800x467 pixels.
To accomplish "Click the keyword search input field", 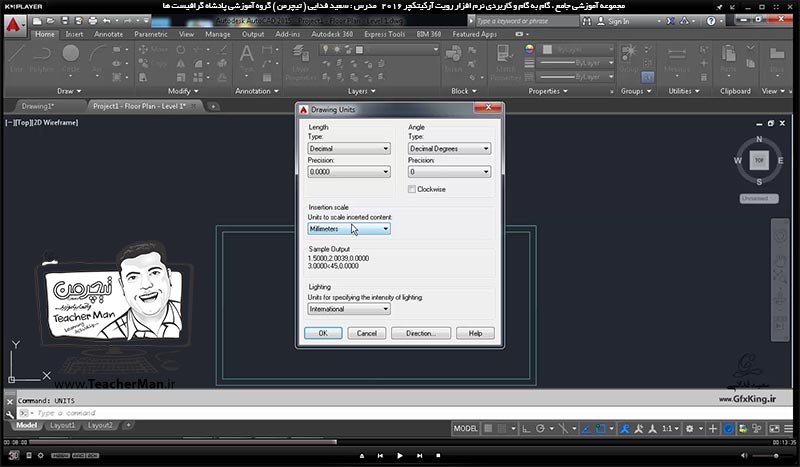I will [527, 21].
